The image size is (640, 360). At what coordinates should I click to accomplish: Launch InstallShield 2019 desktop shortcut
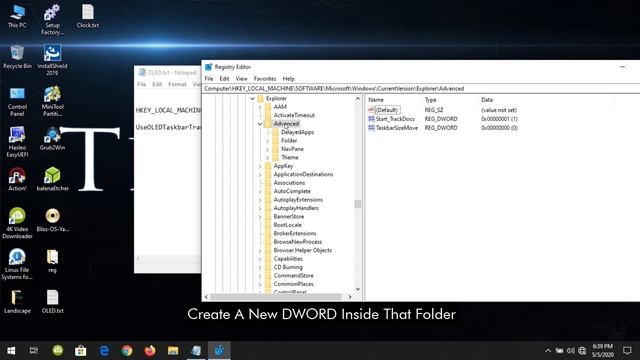coord(52,60)
